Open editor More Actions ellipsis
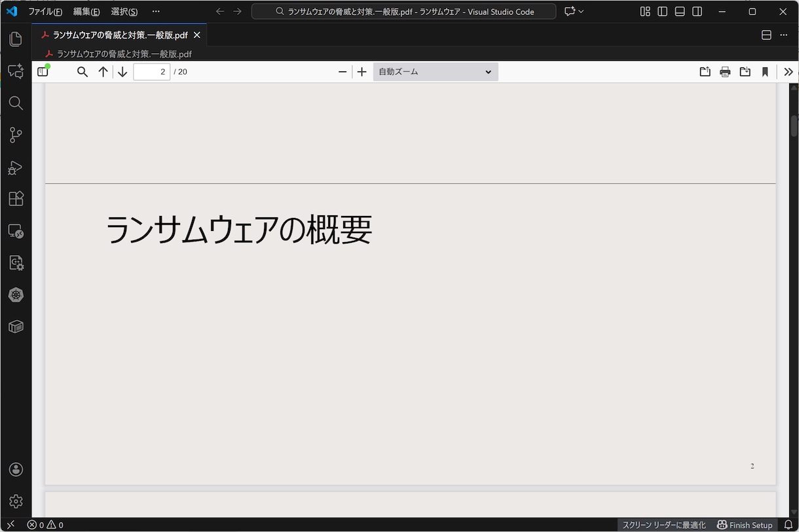The image size is (799, 532). pyautogui.click(x=784, y=35)
